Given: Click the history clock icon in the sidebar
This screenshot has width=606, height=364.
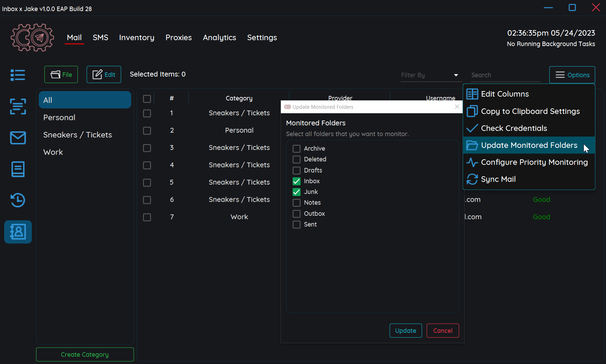Looking at the screenshot, I should pyautogui.click(x=18, y=200).
